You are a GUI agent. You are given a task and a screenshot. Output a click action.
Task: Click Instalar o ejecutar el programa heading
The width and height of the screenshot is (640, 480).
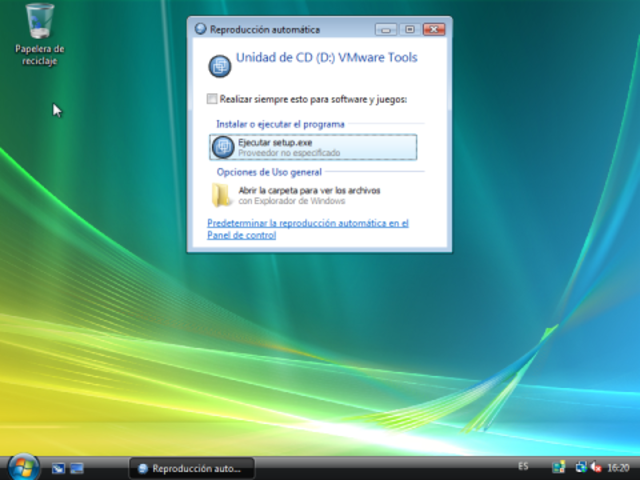pos(280,124)
